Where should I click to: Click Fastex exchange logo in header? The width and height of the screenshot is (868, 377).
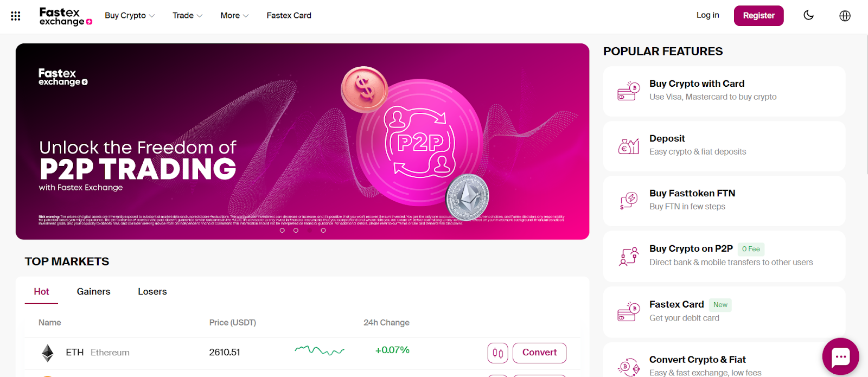click(66, 16)
